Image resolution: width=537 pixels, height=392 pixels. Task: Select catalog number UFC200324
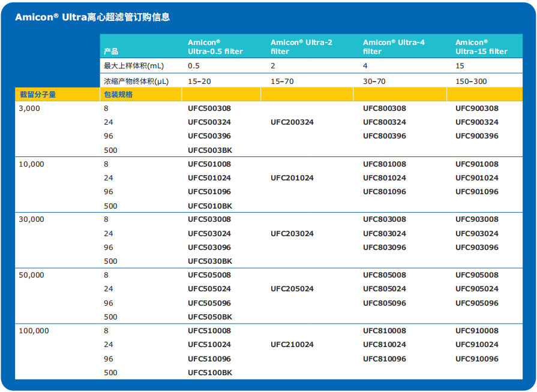coord(292,122)
